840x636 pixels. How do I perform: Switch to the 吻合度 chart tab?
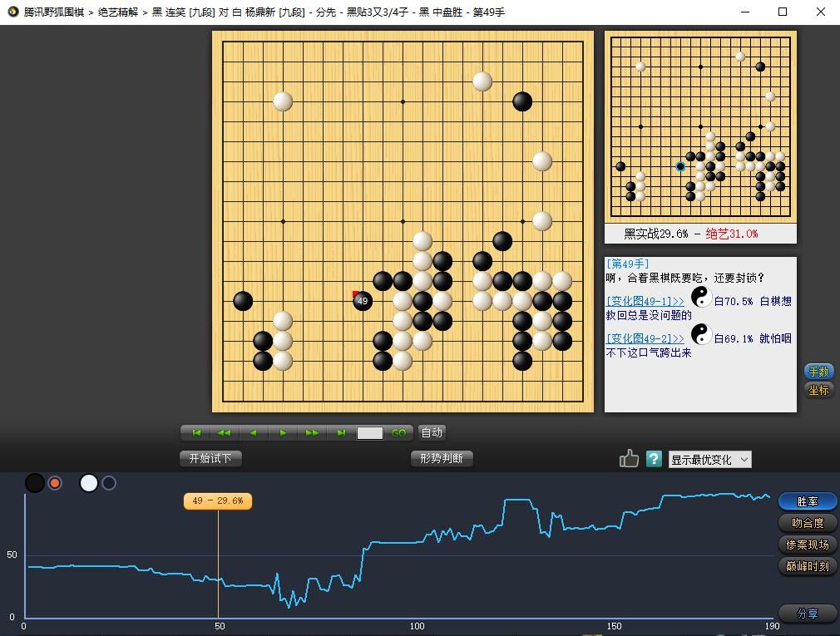pos(807,523)
